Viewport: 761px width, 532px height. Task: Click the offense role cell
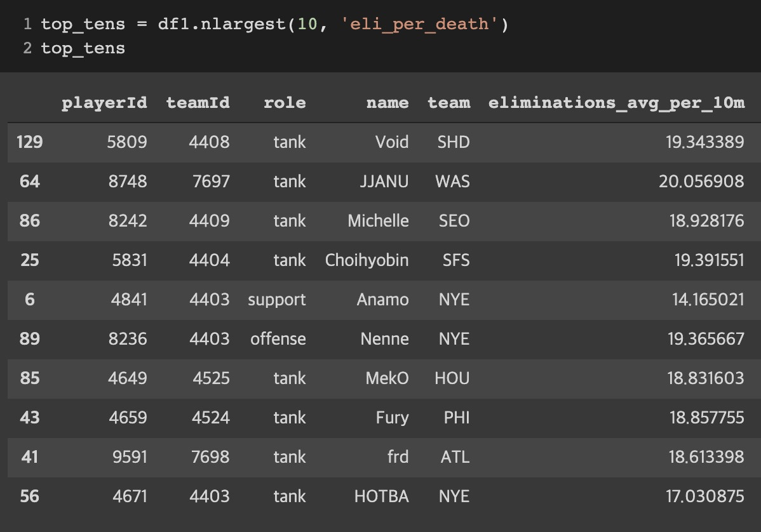(278, 338)
